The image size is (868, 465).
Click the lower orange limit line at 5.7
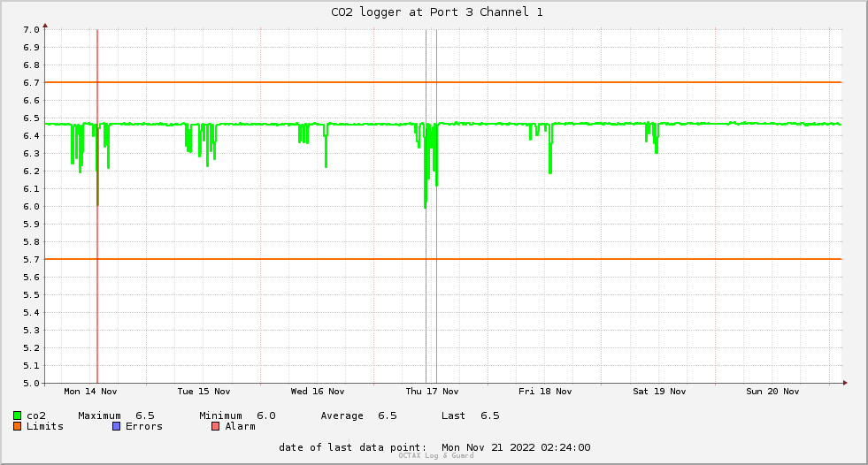(443, 259)
